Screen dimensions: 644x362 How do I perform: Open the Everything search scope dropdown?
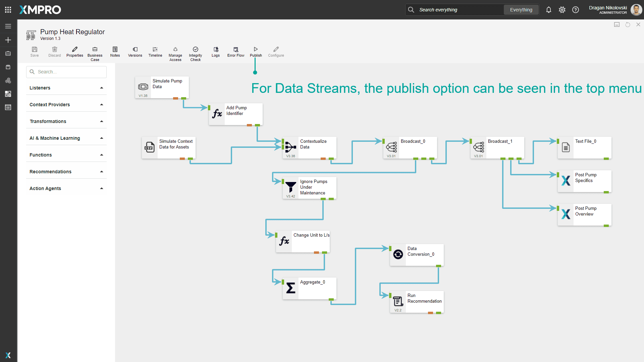point(521,10)
